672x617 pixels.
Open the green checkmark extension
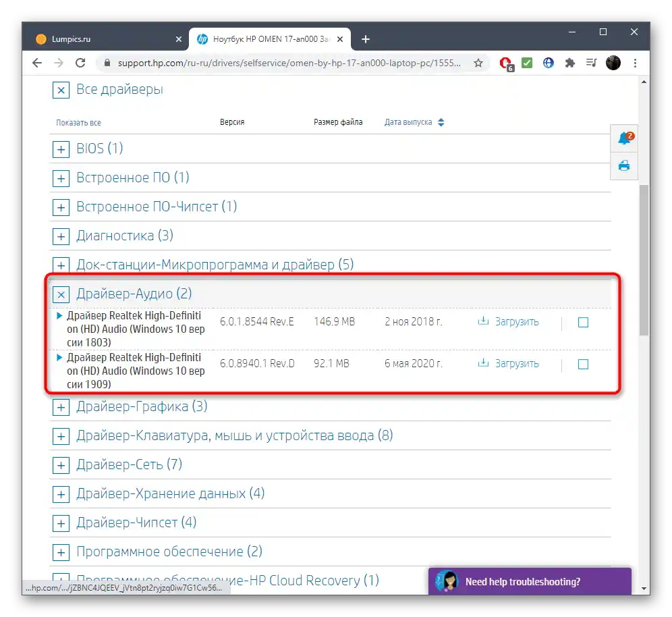(527, 63)
